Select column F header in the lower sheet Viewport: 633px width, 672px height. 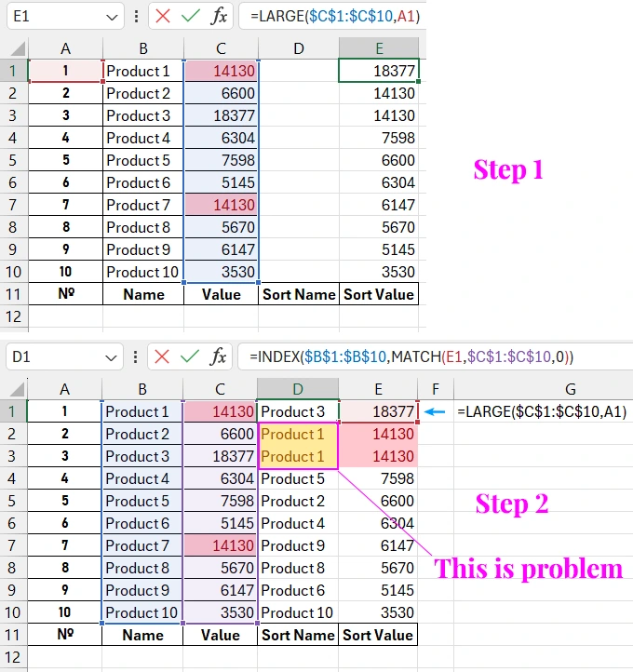435,389
